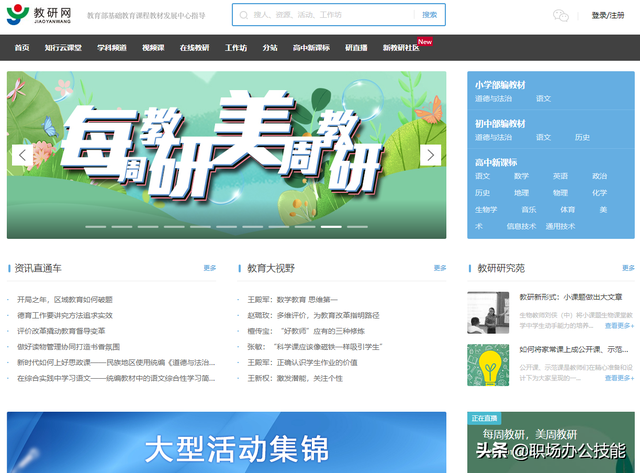Open 生物学 under 高中新课标
The height and width of the screenshot is (473, 640).
coord(486,210)
